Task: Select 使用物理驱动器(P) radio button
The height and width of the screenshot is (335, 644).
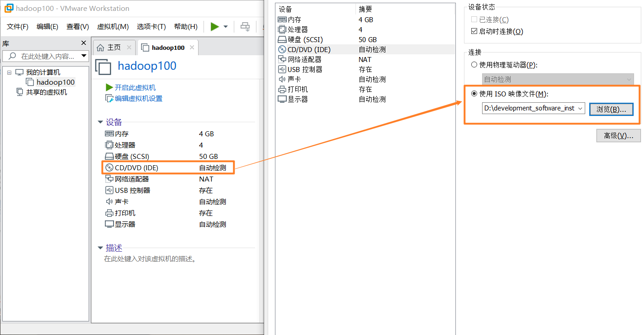Action: tap(474, 65)
